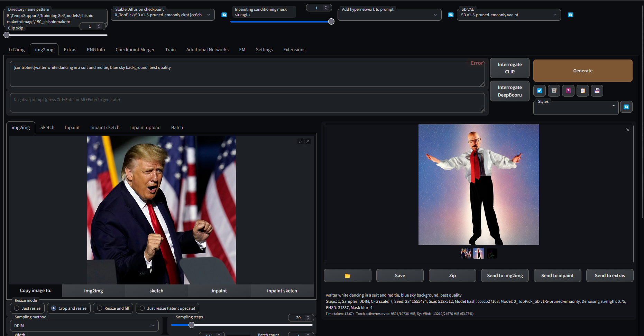This screenshot has height=336, width=644.
Task: Open the EM tab
Action: (x=242, y=49)
